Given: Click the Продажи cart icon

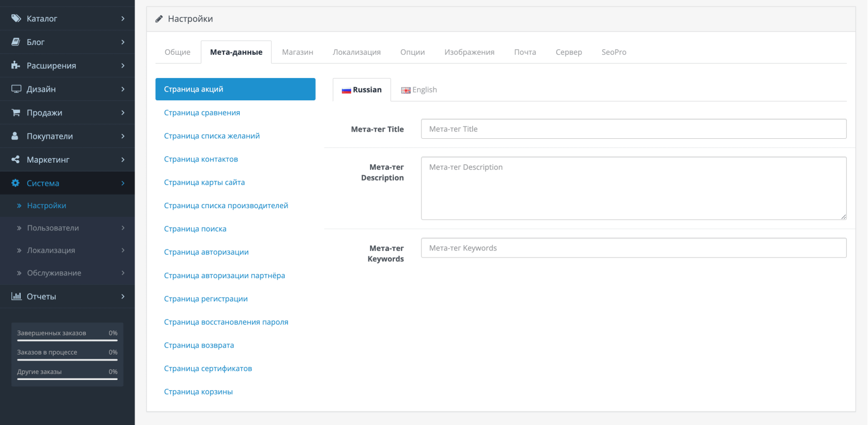Looking at the screenshot, I should click(16, 112).
